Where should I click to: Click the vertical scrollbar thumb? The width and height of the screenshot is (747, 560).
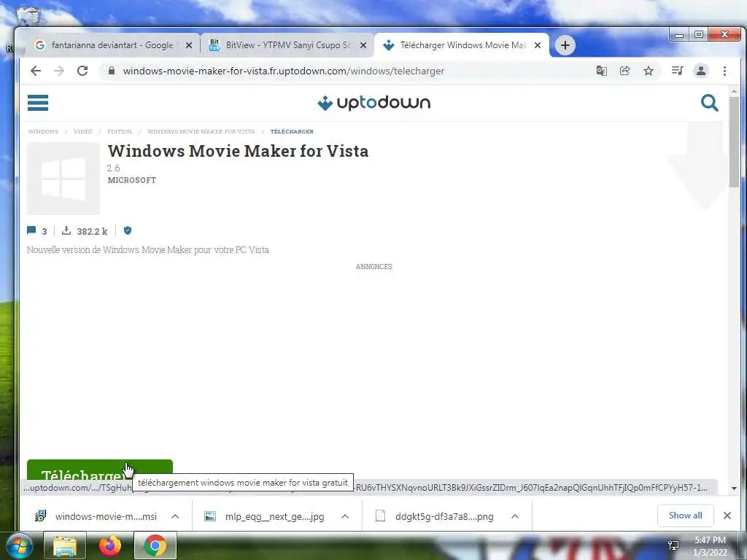click(734, 142)
